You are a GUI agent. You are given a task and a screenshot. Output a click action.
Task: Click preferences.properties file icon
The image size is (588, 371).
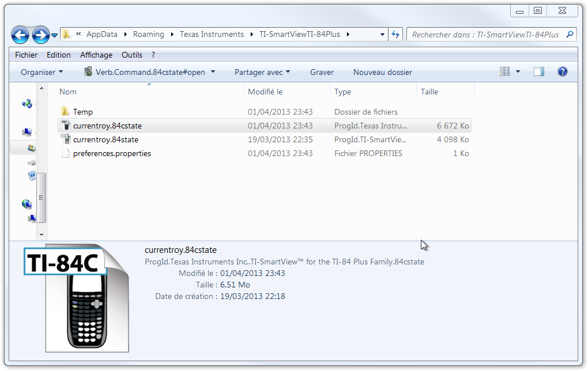65,153
